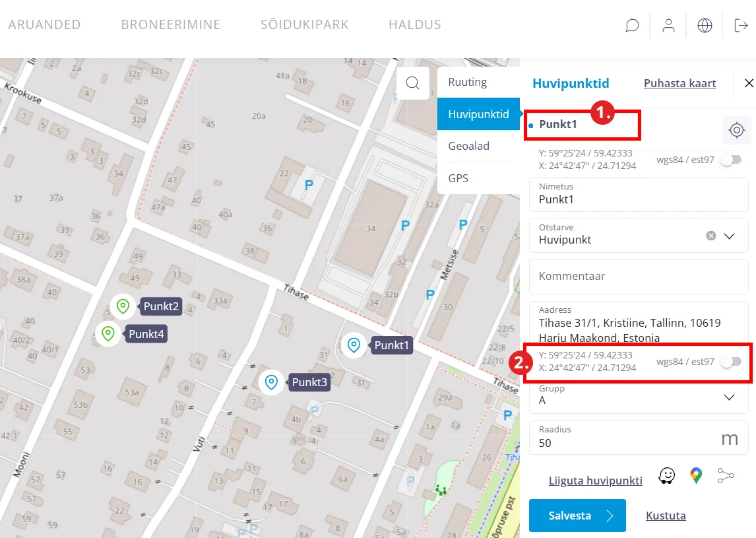The height and width of the screenshot is (538, 756).
Task: Click the share route icon
Action: [x=726, y=476]
